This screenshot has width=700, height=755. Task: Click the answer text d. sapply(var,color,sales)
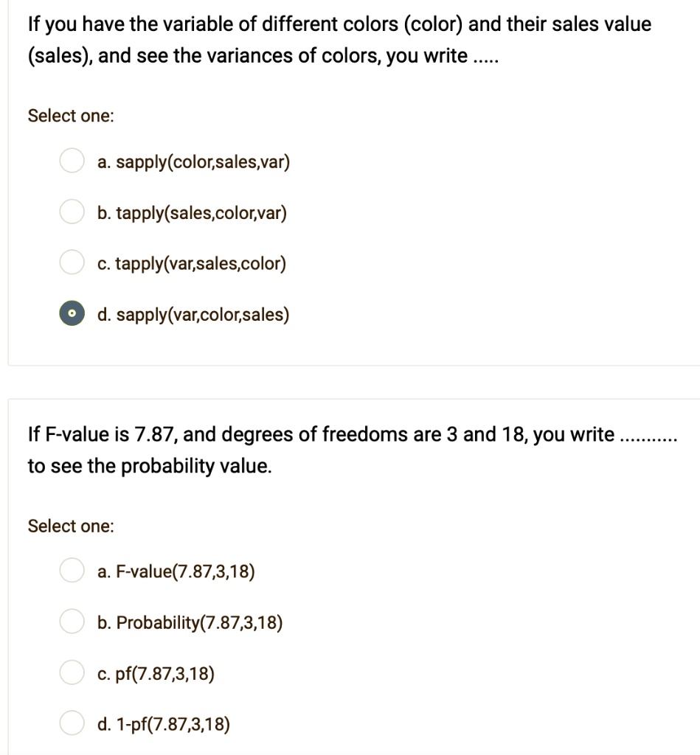coord(193,313)
